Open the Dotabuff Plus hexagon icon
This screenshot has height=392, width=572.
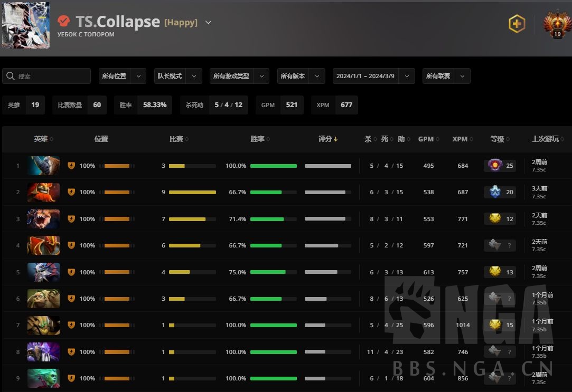(x=517, y=24)
